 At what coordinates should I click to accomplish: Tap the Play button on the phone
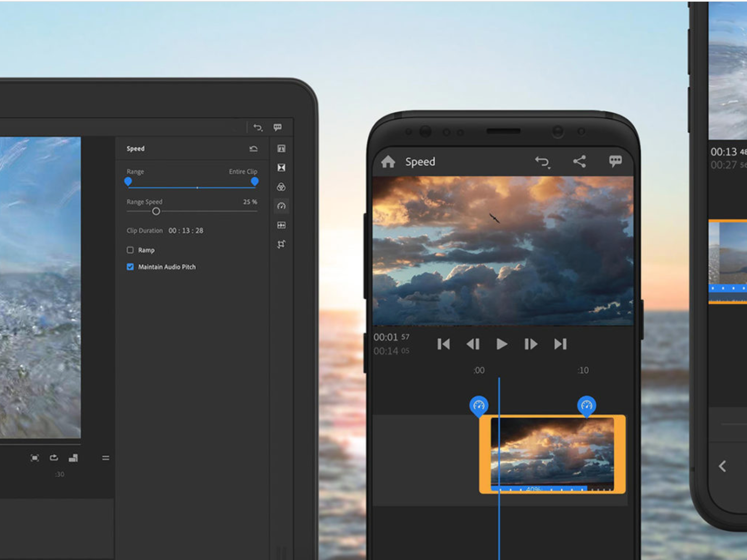502,344
